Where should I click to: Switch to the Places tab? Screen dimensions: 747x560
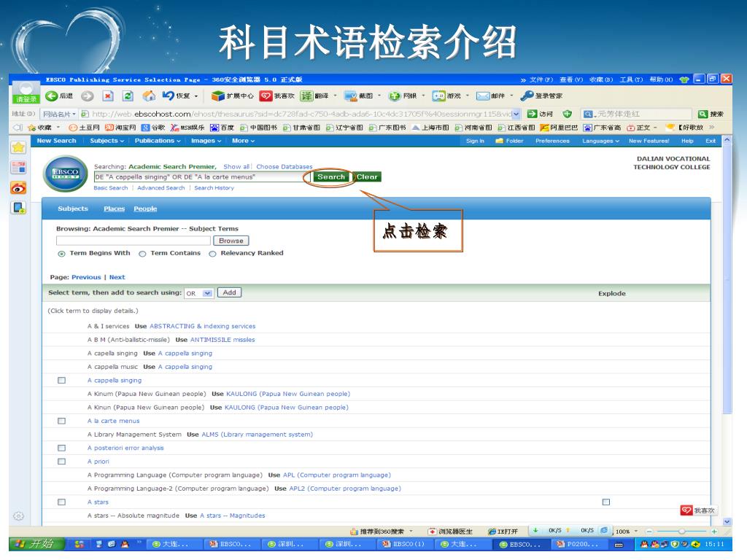coord(114,209)
